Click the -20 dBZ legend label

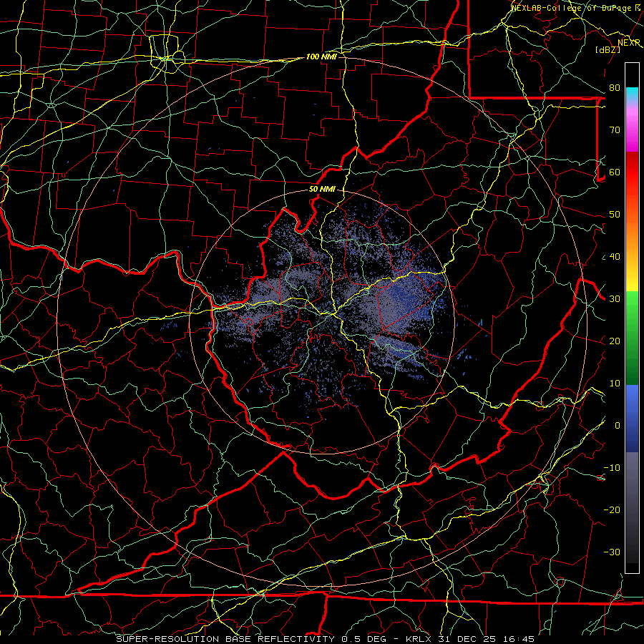click(612, 510)
